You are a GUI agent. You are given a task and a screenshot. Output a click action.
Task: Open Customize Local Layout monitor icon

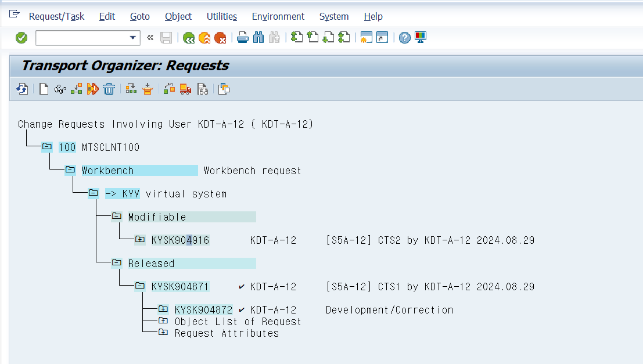click(x=421, y=37)
